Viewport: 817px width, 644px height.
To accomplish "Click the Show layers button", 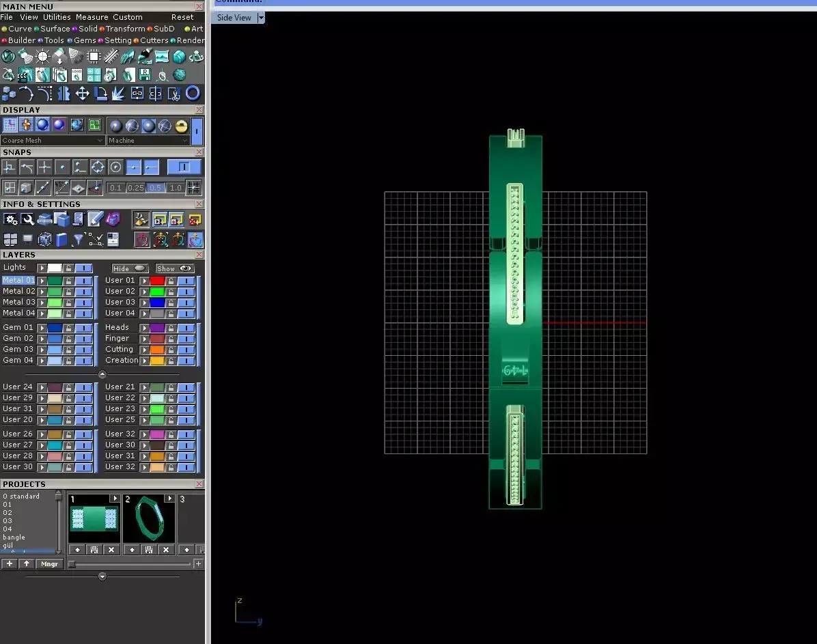I will (175, 269).
